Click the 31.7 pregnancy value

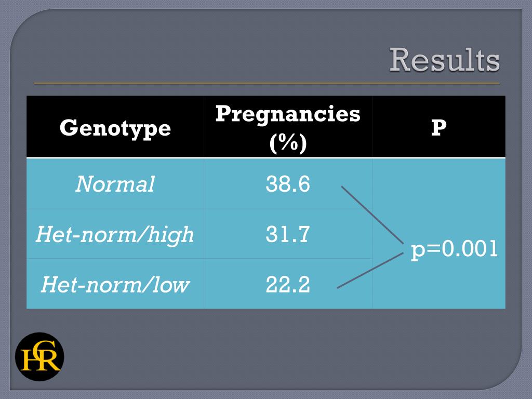point(288,234)
